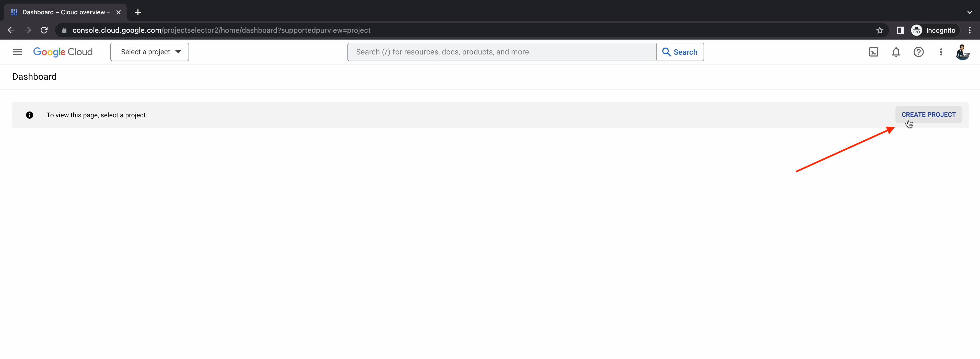Click the Google account avatar
980x359 pixels.
963,52
